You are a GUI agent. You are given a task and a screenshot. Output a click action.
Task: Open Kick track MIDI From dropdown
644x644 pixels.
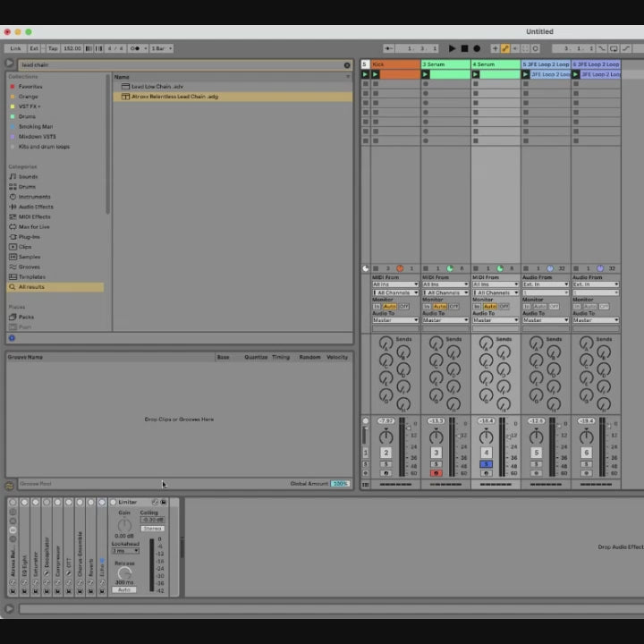(x=395, y=284)
